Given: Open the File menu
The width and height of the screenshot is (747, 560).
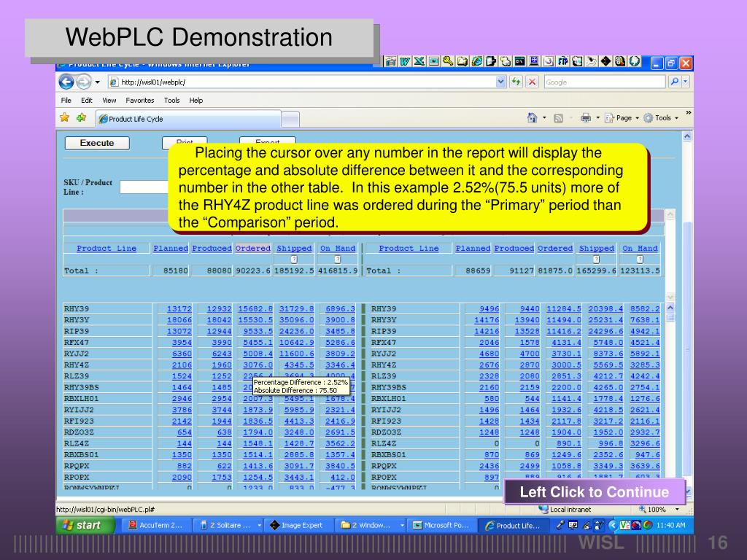Looking at the screenshot, I should click(66, 101).
